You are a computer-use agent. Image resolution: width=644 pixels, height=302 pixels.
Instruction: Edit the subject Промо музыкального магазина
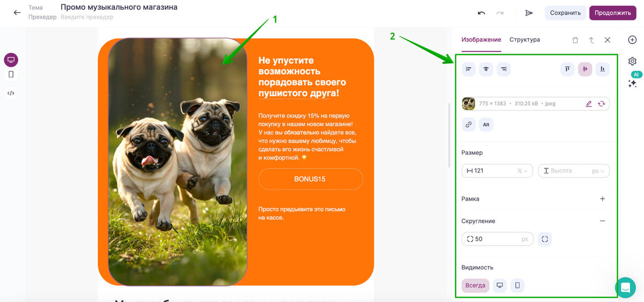[119, 8]
